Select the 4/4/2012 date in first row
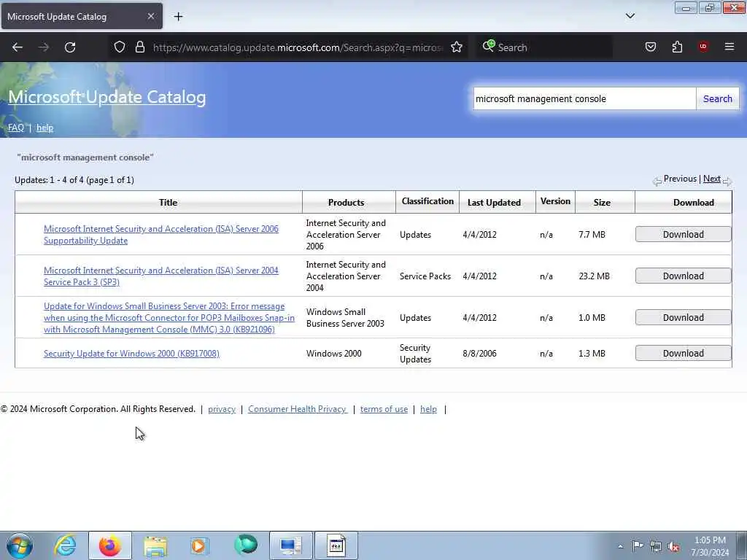Viewport: 747px width, 560px height. (x=479, y=234)
